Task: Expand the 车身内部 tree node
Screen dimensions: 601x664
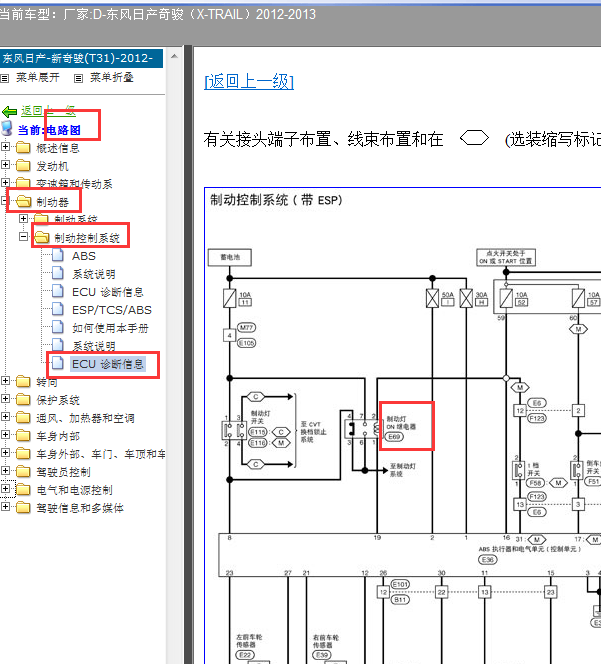Action: coord(5,435)
